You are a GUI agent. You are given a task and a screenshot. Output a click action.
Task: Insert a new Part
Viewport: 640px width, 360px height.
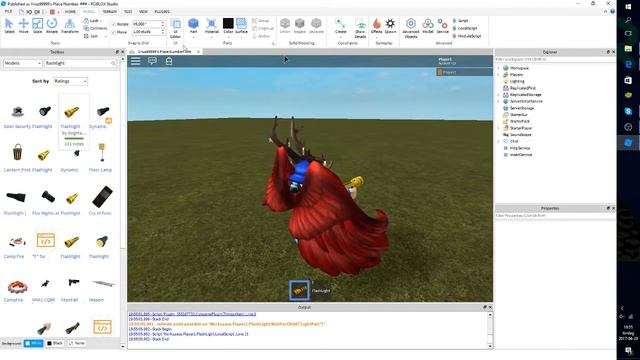pyautogui.click(x=193, y=26)
